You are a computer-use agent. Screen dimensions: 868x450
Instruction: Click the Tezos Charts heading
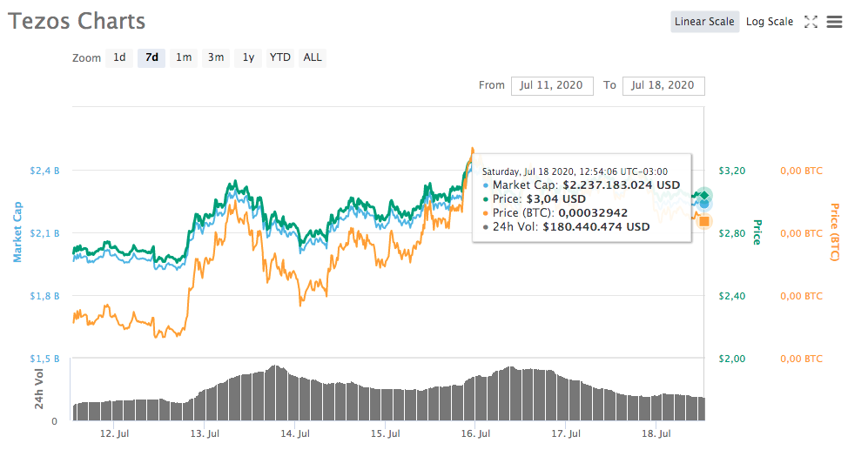(x=77, y=21)
